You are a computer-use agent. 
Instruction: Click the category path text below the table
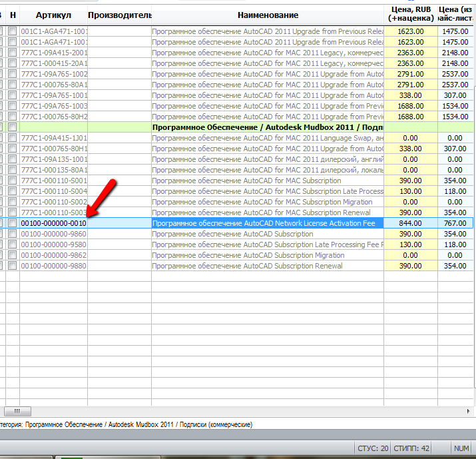tap(126, 424)
